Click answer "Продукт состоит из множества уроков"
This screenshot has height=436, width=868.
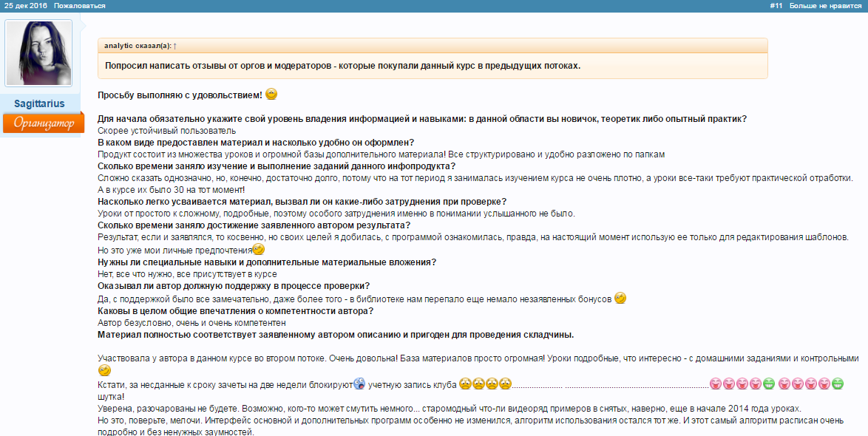382,154
